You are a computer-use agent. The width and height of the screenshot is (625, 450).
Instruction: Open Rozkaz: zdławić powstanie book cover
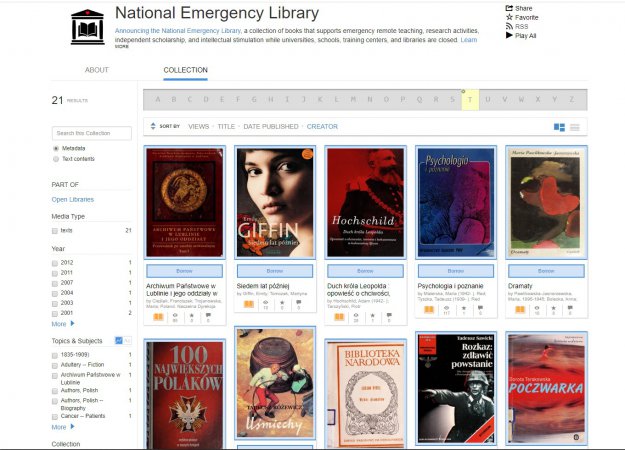456,388
